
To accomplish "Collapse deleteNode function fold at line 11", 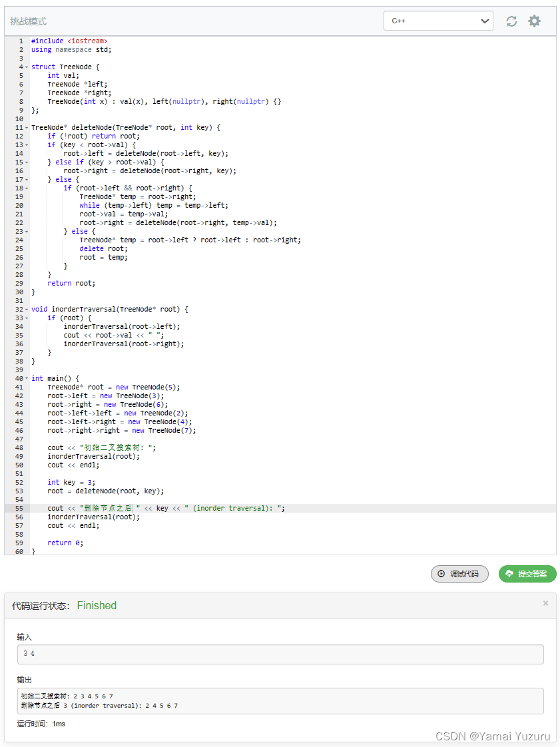I will [x=27, y=128].
